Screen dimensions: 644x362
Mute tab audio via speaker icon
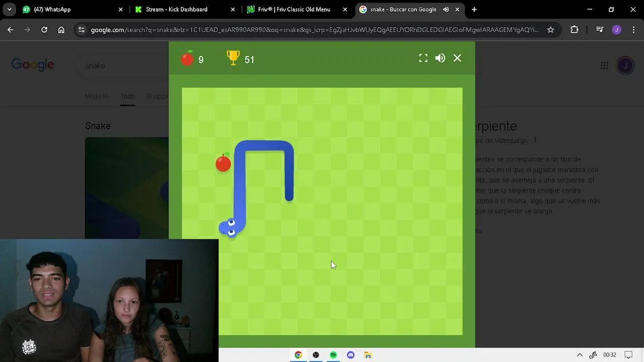click(x=446, y=10)
